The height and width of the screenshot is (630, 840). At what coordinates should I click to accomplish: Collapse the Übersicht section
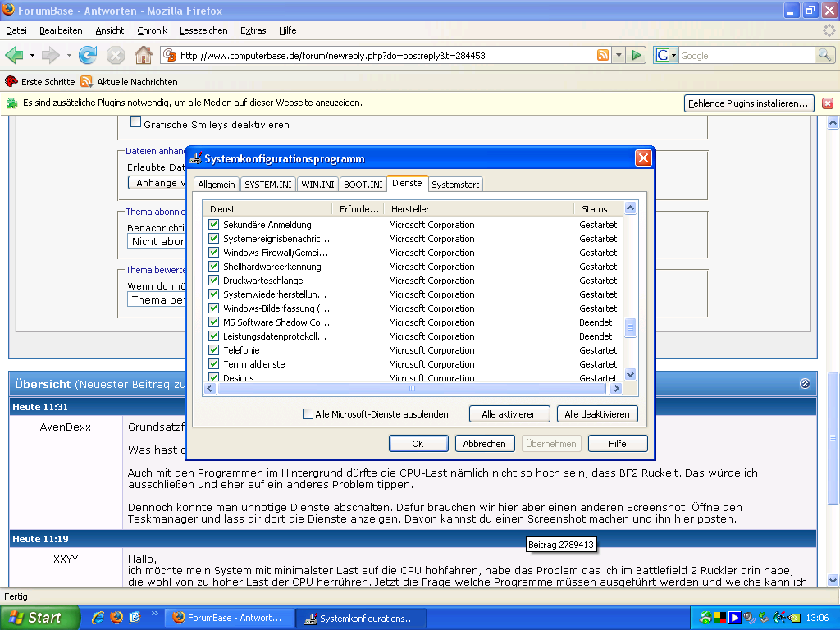click(x=805, y=384)
